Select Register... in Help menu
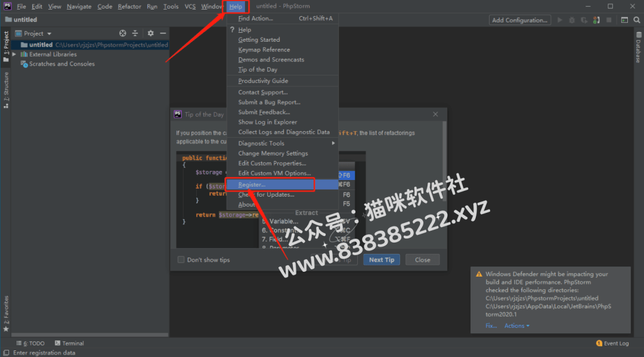The width and height of the screenshot is (644, 357). [x=282, y=185]
